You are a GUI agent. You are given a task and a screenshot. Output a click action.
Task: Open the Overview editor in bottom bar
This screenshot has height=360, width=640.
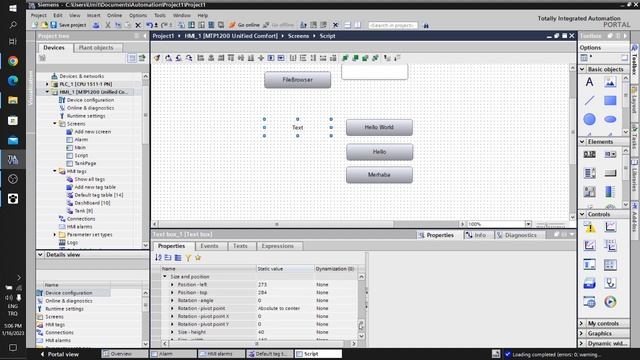124,354
